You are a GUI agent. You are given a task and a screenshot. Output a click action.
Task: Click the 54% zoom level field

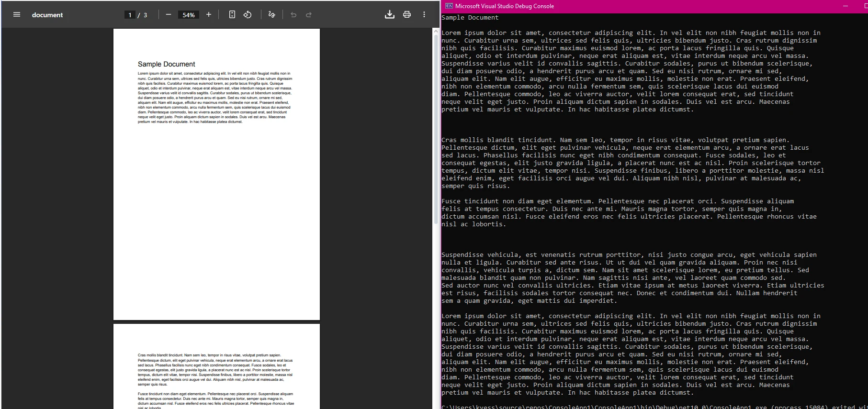(189, 15)
